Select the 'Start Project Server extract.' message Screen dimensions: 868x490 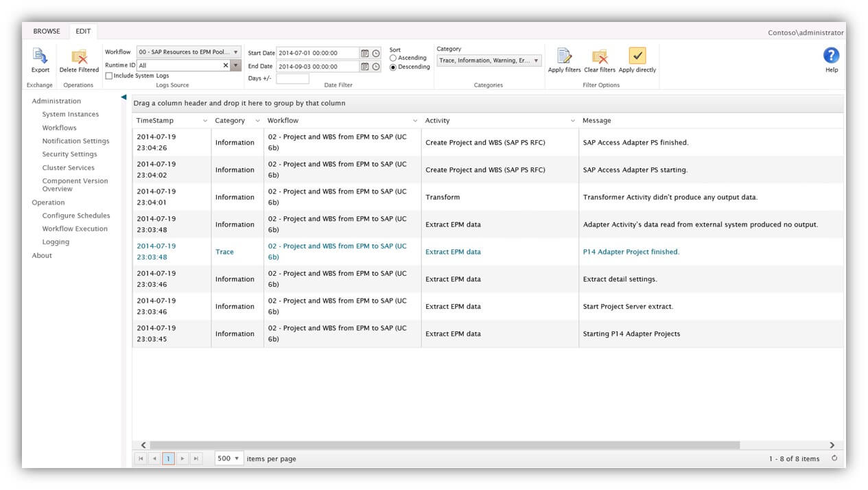[629, 306]
